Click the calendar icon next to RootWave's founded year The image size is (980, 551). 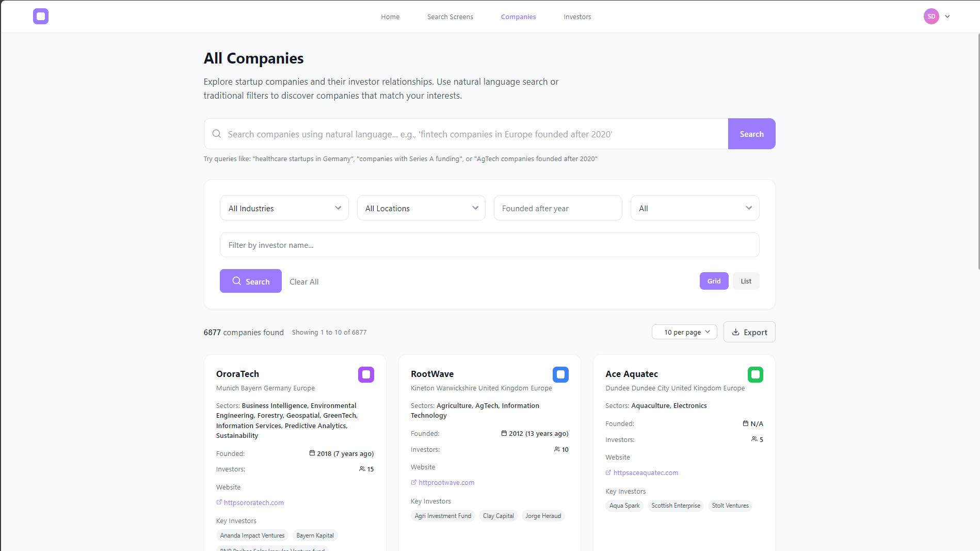coord(504,433)
